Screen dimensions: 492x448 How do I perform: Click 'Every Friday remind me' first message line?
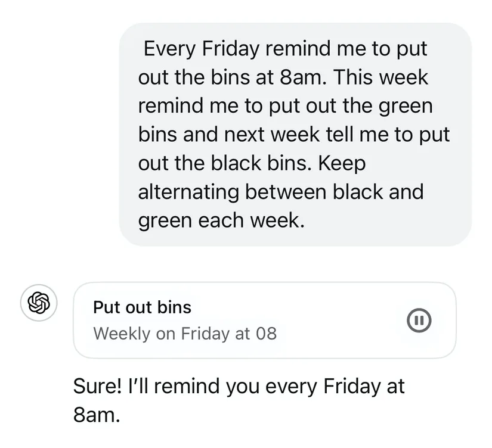285,49
